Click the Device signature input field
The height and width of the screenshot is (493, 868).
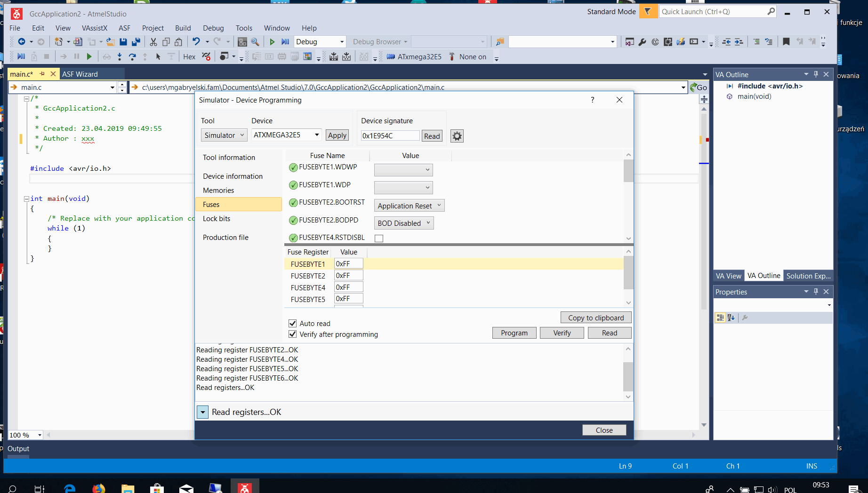[390, 136]
